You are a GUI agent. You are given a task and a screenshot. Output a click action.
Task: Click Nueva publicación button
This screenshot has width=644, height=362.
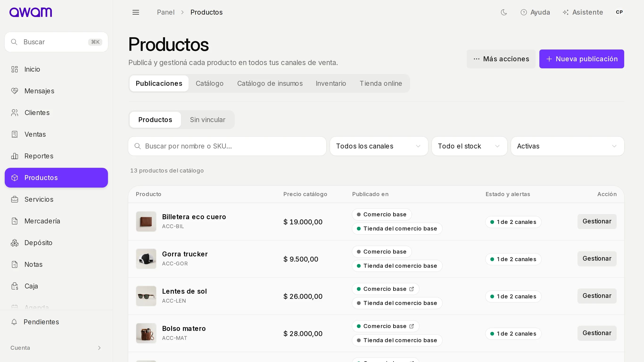582,59
